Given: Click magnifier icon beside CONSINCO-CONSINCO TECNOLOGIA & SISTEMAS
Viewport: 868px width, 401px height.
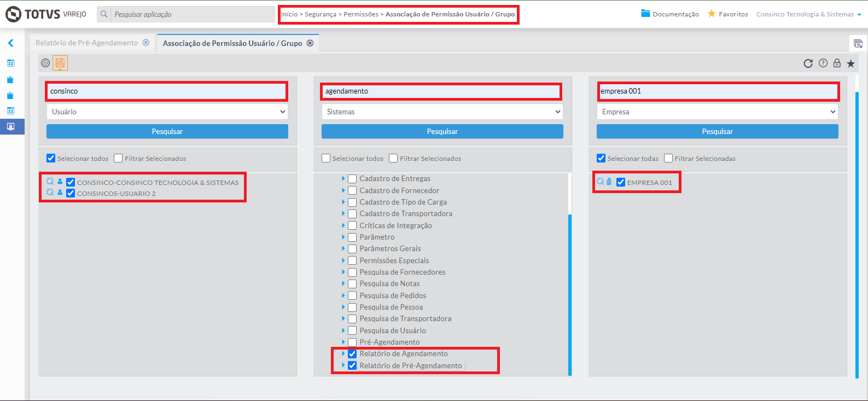Looking at the screenshot, I should tap(50, 182).
